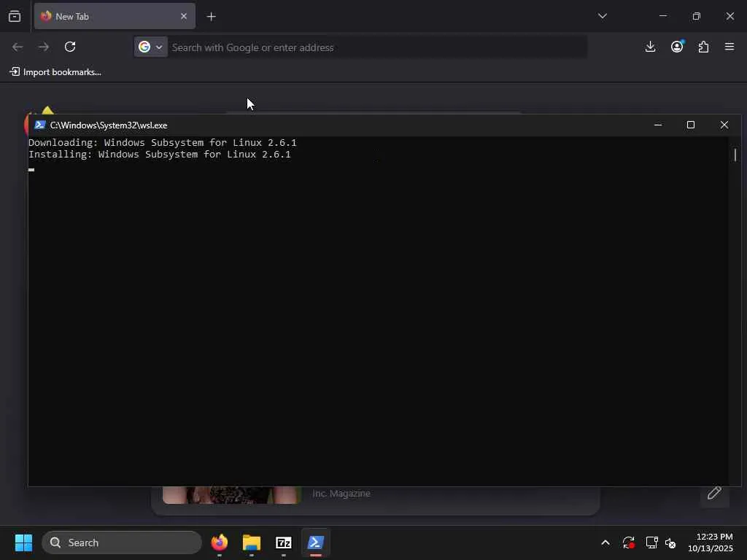Click Import bookmarks link in toolbar

pos(55,72)
